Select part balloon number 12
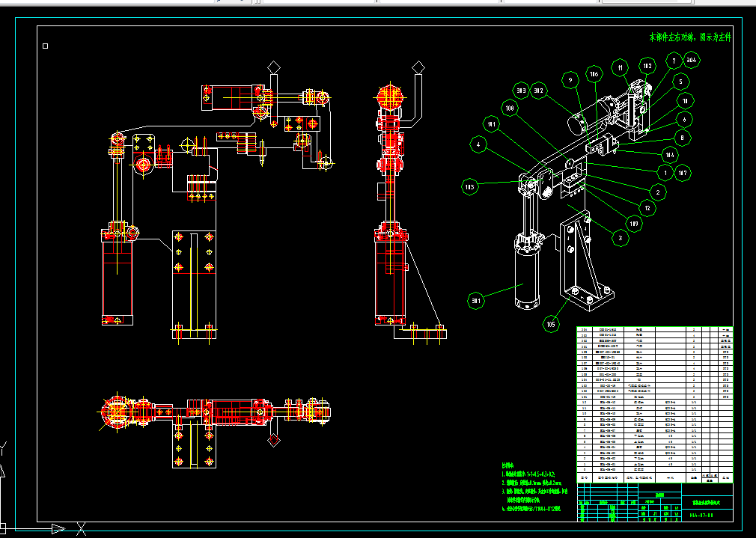This screenshot has height=538, width=756. tap(647, 208)
